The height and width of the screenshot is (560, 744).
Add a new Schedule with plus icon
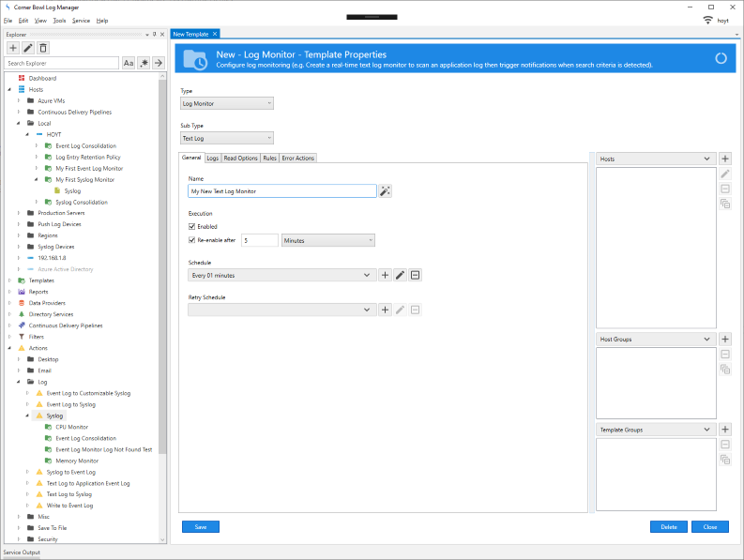(x=385, y=275)
